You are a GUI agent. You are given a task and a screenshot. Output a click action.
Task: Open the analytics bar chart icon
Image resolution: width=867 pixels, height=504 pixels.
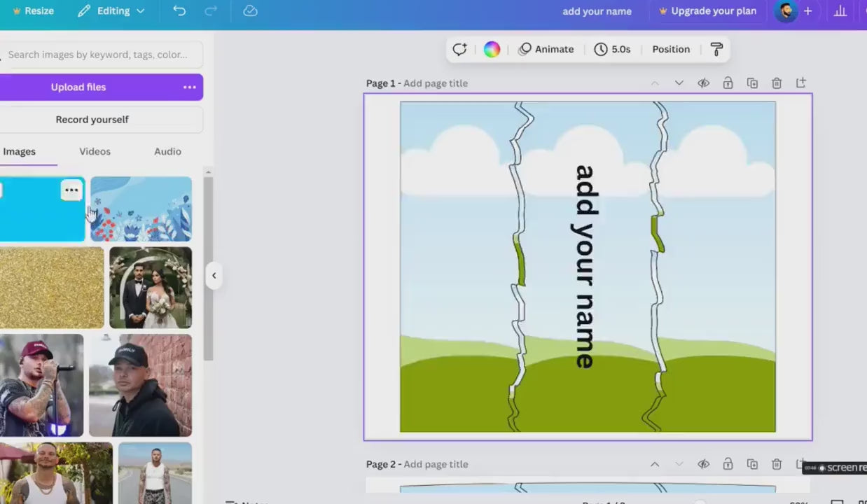[x=840, y=11]
